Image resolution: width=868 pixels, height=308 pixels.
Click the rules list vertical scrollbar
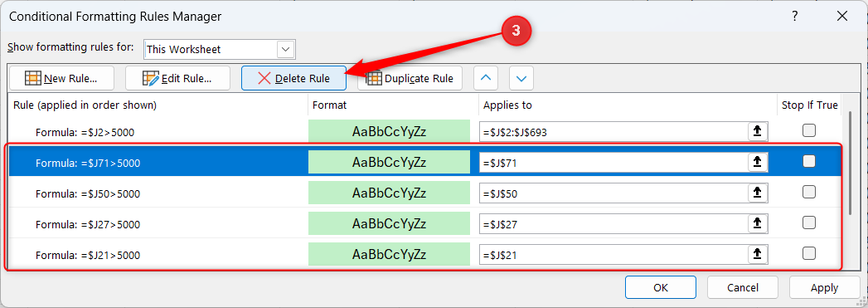(851, 163)
